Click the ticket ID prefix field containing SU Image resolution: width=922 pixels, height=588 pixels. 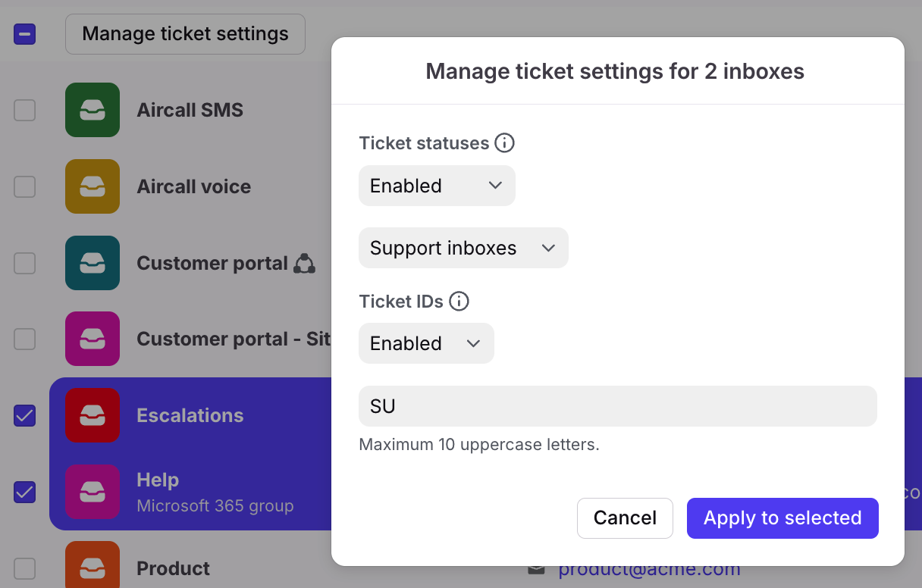(x=617, y=406)
